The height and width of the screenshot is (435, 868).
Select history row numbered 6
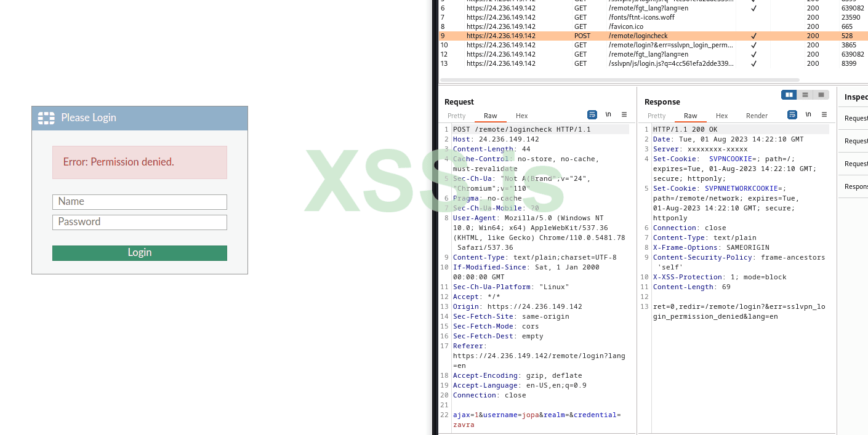[x=653, y=8]
